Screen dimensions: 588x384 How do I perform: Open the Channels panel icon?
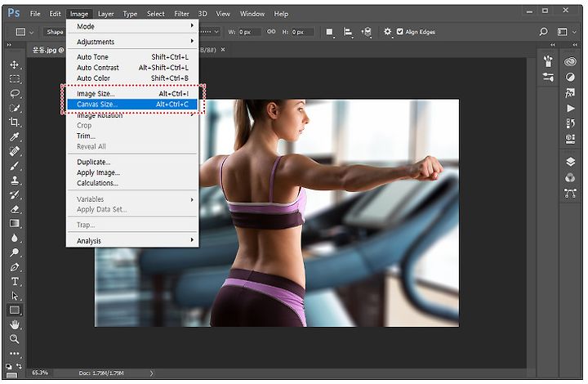coord(570,177)
